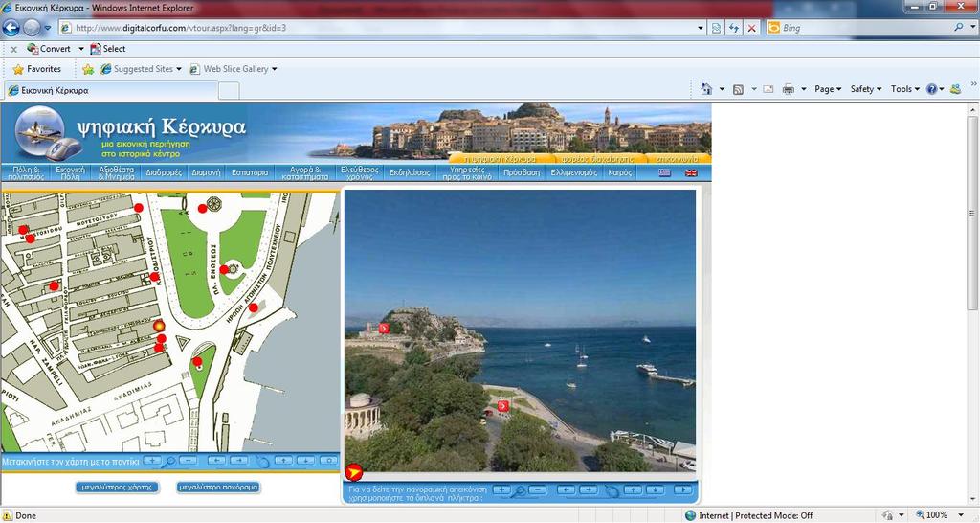Expand the Convert dropdown arrow
980x523 pixels.
click(80, 49)
